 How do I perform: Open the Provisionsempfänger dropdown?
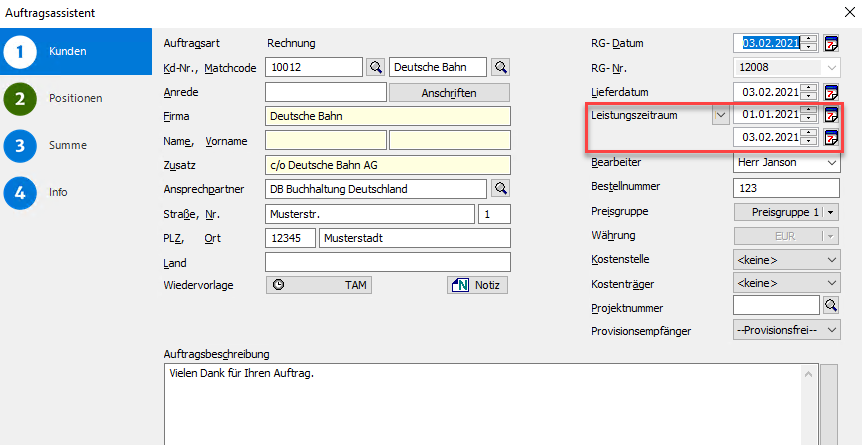click(785, 331)
